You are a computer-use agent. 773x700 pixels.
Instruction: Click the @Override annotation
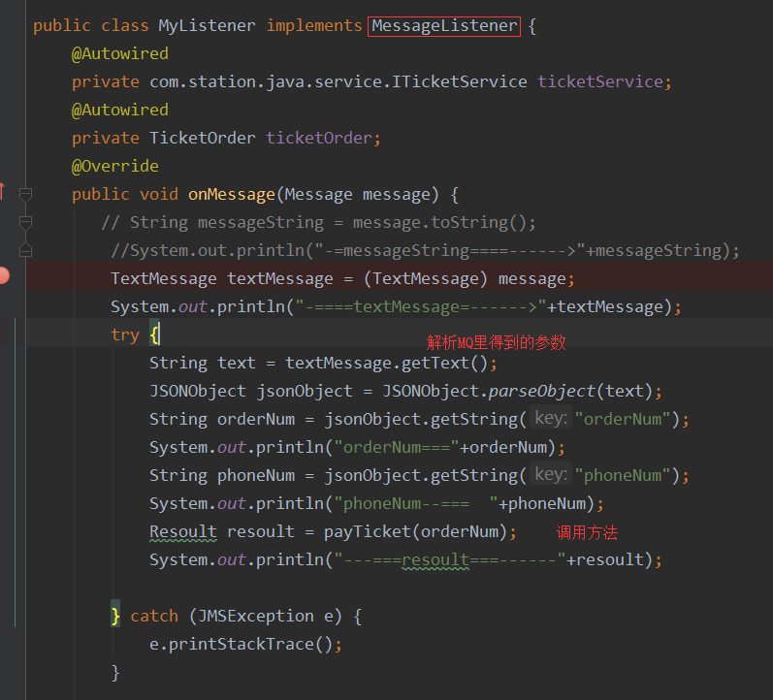[x=114, y=166]
